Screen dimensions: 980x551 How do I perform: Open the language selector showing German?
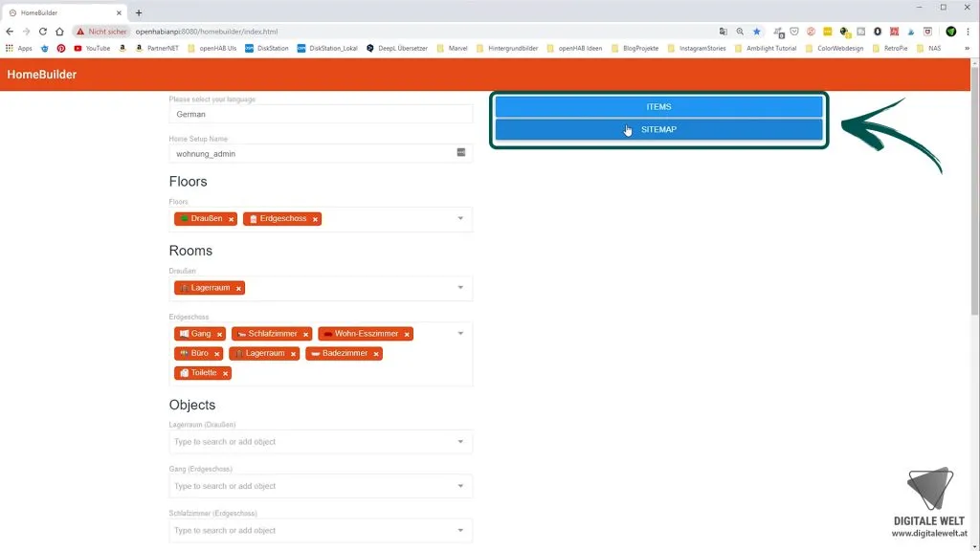[321, 115]
